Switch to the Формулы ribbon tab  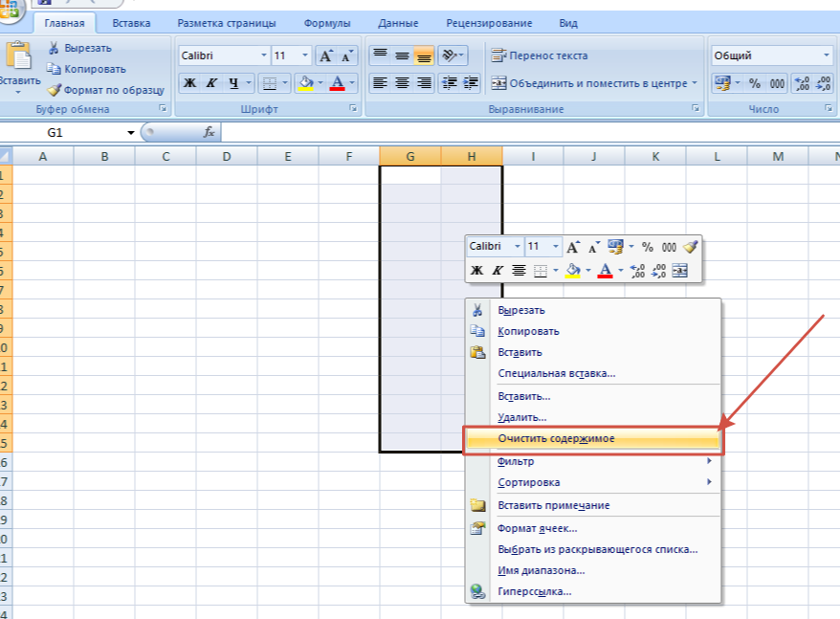[326, 23]
